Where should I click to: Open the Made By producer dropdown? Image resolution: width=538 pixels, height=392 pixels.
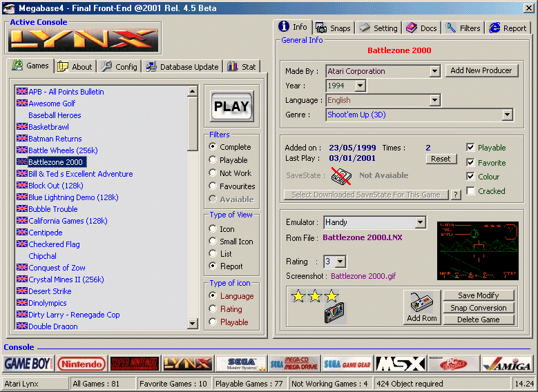point(434,71)
